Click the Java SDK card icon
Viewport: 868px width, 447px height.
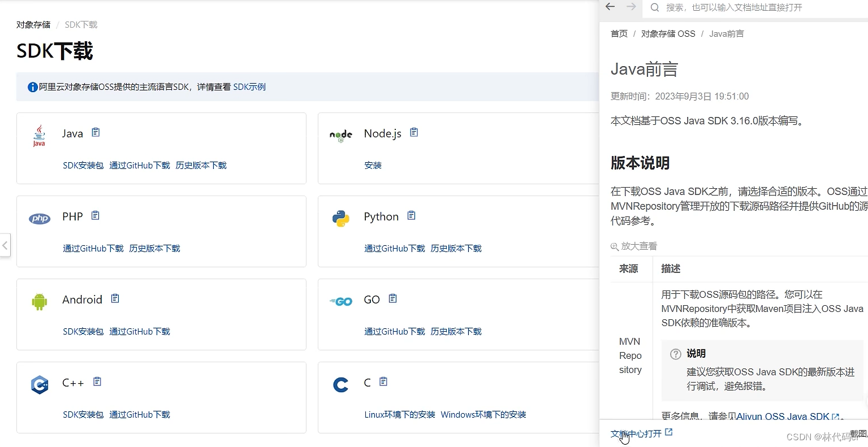(x=38, y=134)
